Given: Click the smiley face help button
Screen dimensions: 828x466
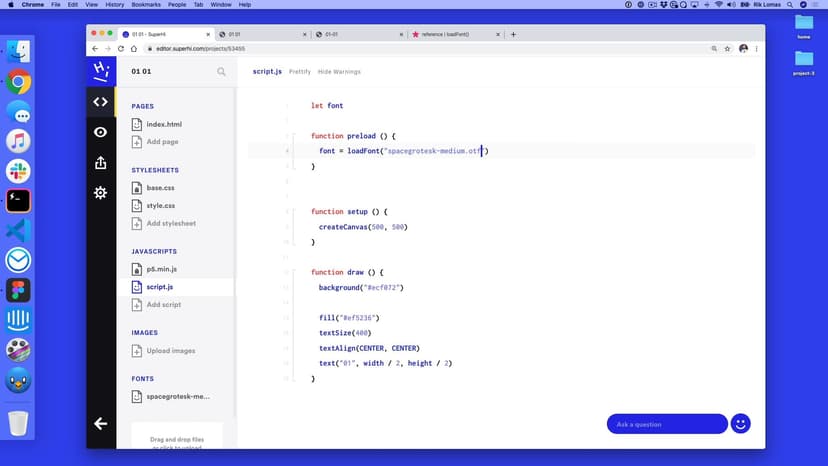Looking at the screenshot, I should pos(740,424).
